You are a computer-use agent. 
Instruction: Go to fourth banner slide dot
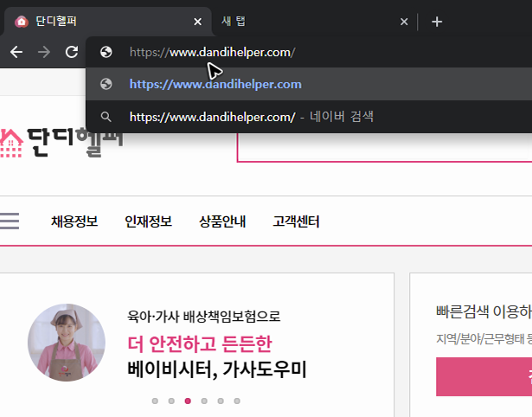204,401
